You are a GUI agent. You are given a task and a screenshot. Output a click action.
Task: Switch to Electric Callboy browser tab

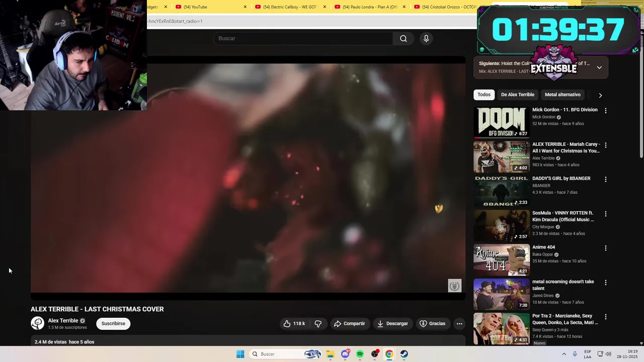click(290, 7)
